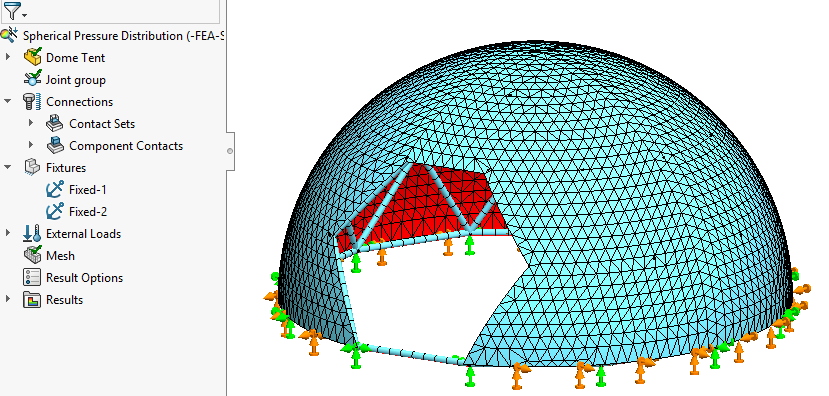This screenshot has height=396, width=829.
Task: Select the Connections label
Action: point(79,102)
